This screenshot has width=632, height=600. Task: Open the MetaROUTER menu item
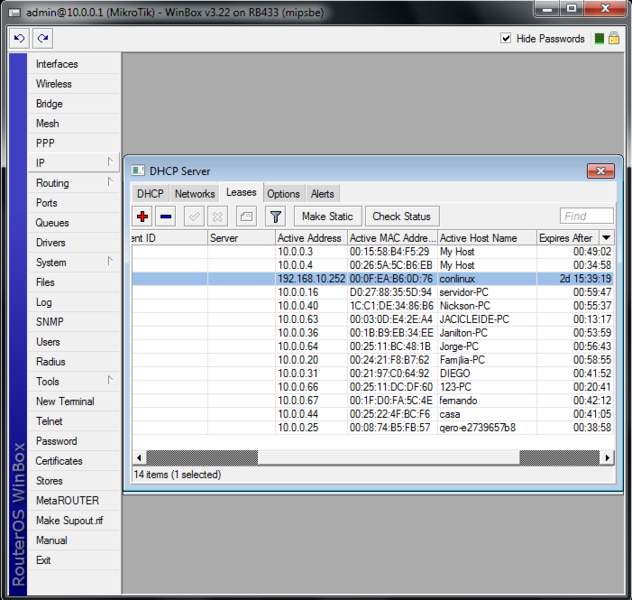point(74,500)
